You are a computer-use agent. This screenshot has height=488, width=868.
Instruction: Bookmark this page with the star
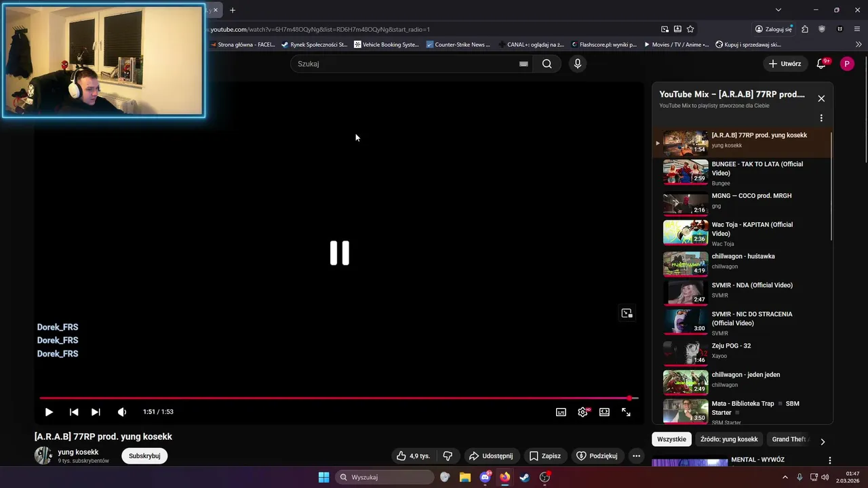click(x=690, y=29)
